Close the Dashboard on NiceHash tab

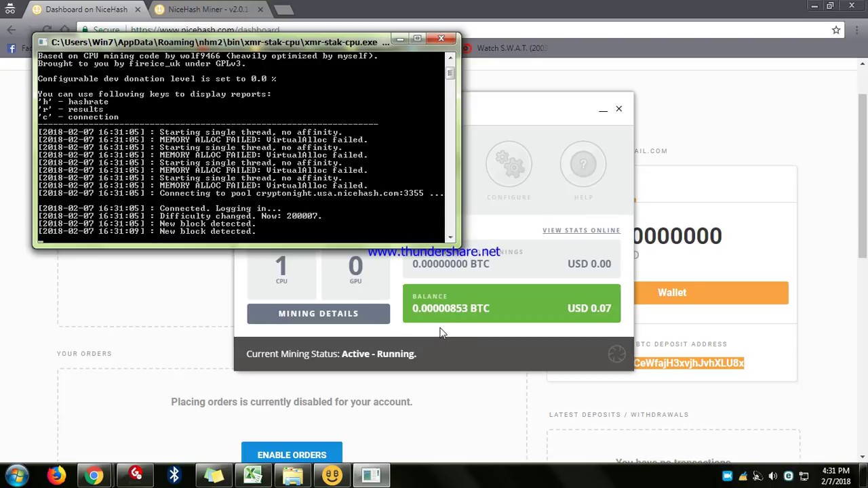tap(138, 9)
